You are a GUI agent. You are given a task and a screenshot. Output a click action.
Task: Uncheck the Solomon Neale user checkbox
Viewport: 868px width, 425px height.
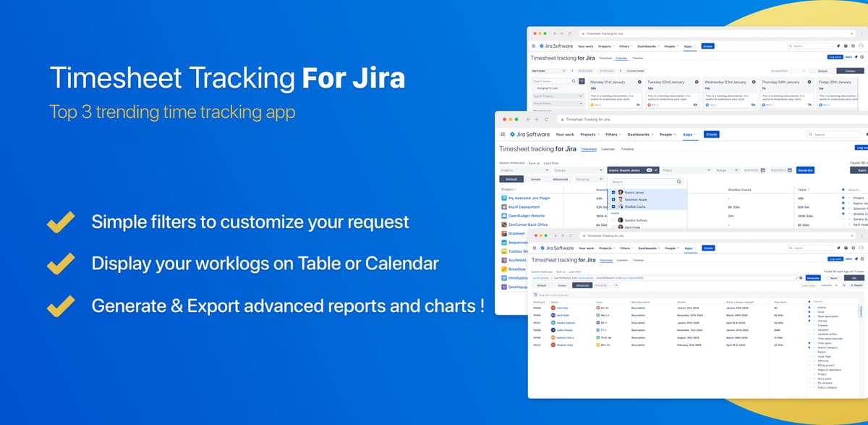pyautogui.click(x=614, y=199)
